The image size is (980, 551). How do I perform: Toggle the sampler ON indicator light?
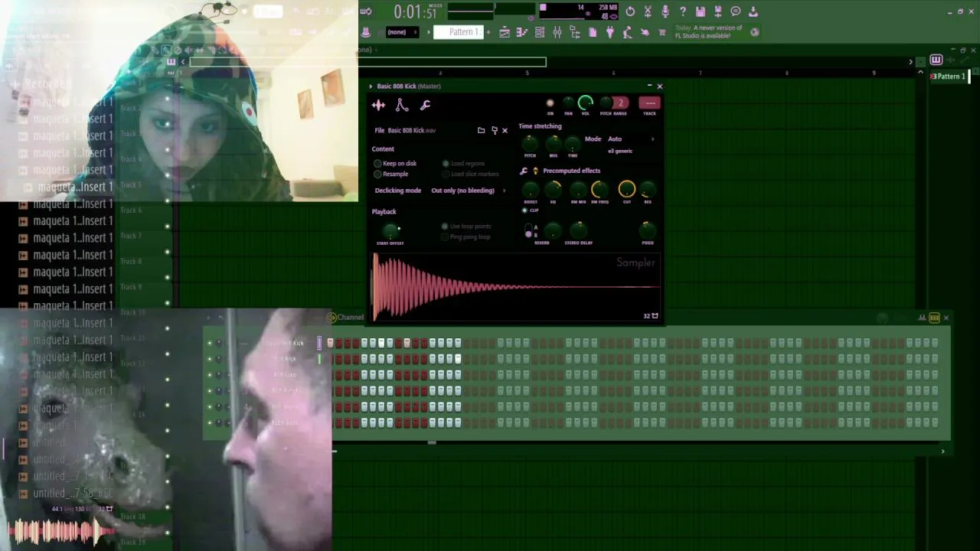click(x=550, y=103)
